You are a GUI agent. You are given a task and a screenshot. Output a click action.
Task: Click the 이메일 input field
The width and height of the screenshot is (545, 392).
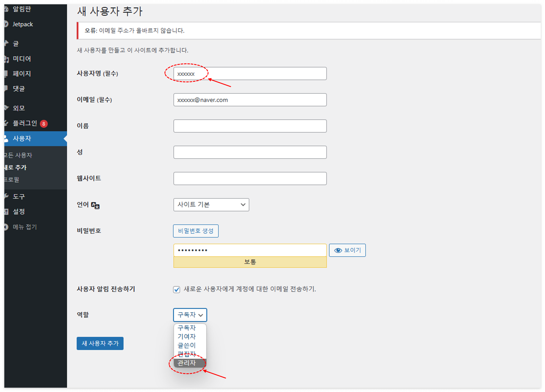(250, 100)
